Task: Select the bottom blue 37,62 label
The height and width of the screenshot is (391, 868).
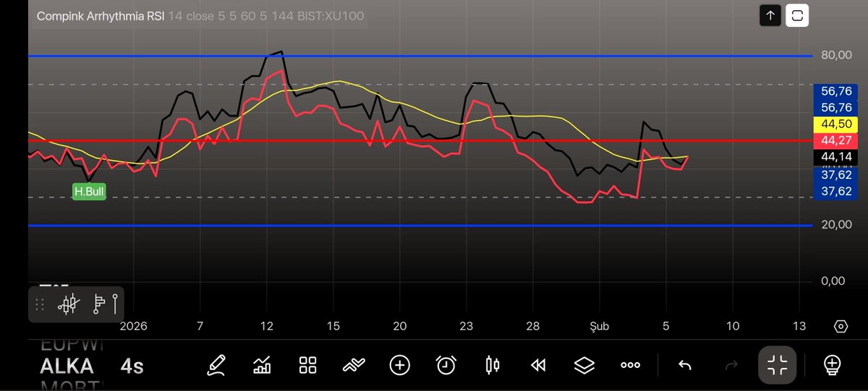Action: [x=835, y=191]
